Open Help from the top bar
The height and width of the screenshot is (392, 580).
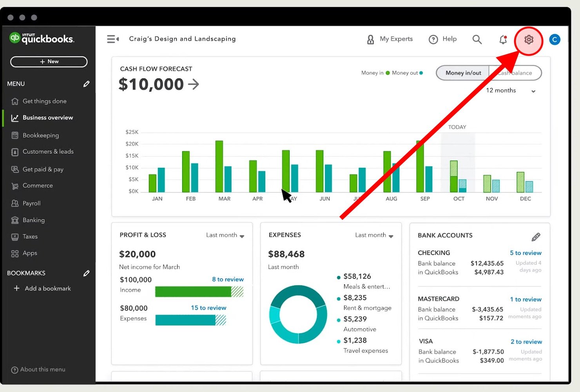click(x=443, y=39)
